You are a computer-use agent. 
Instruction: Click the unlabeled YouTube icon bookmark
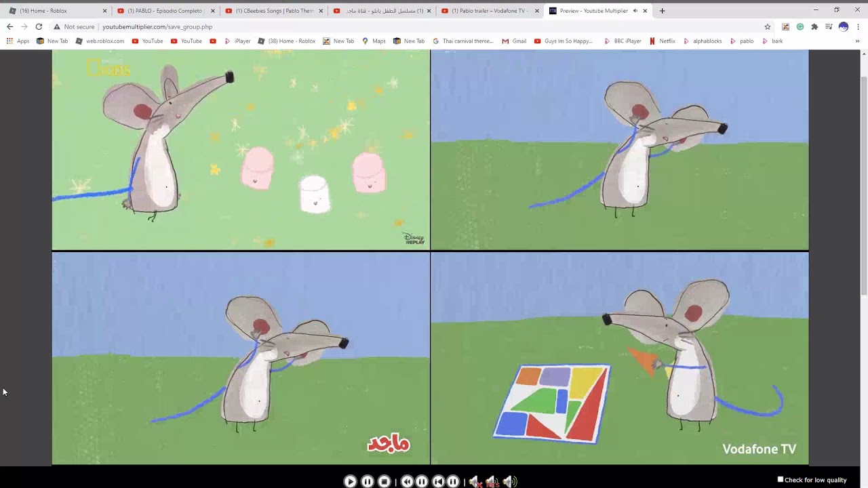tap(213, 41)
